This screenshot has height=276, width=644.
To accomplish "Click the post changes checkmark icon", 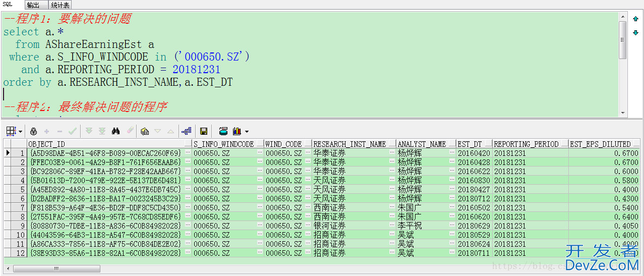I will [73, 131].
